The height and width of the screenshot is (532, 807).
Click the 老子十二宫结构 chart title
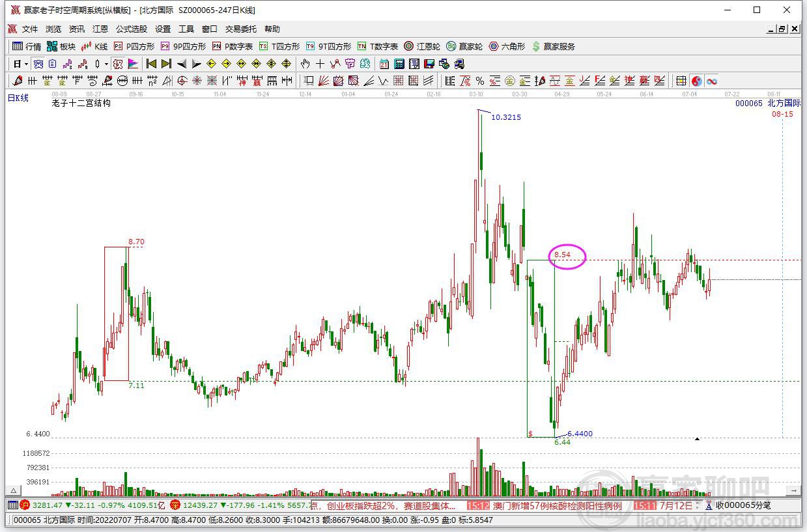click(81, 103)
